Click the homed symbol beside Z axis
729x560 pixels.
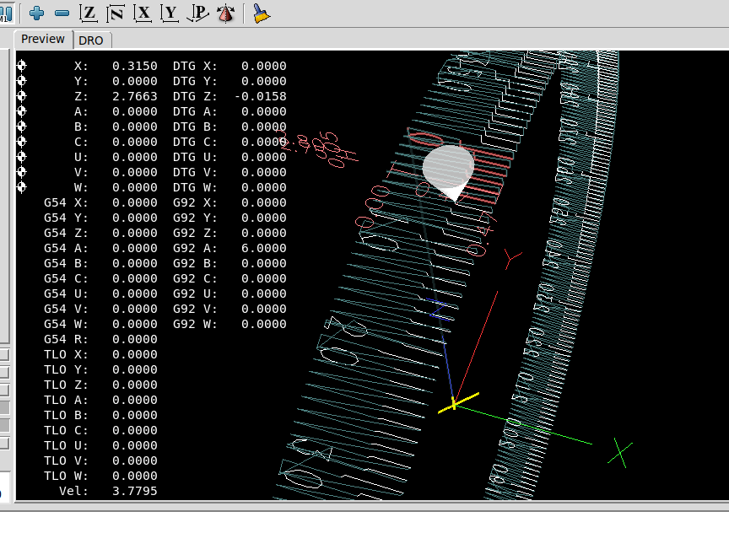(x=22, y=96)
